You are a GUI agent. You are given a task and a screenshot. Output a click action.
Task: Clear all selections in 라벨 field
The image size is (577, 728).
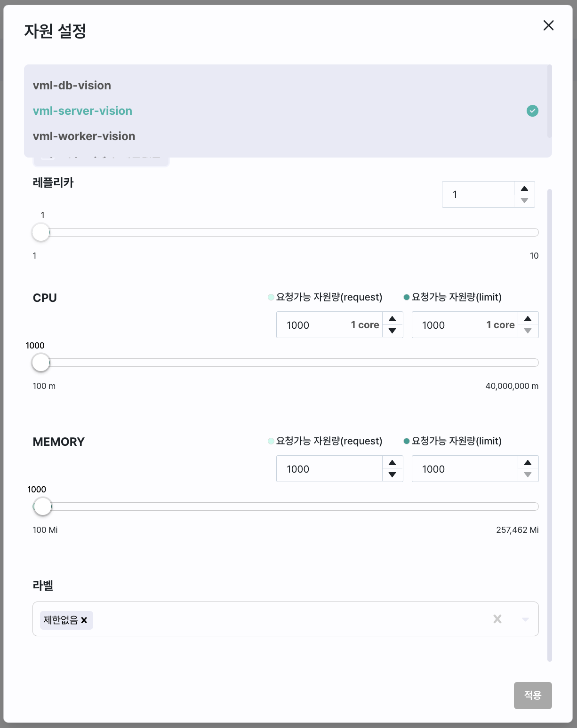point(497,619)
